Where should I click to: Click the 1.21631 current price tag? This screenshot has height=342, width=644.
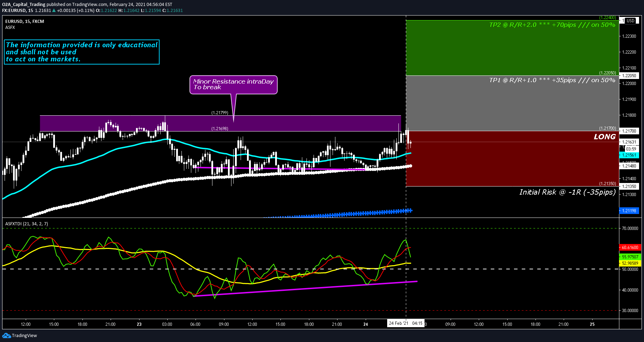click(x=629, y=142)
